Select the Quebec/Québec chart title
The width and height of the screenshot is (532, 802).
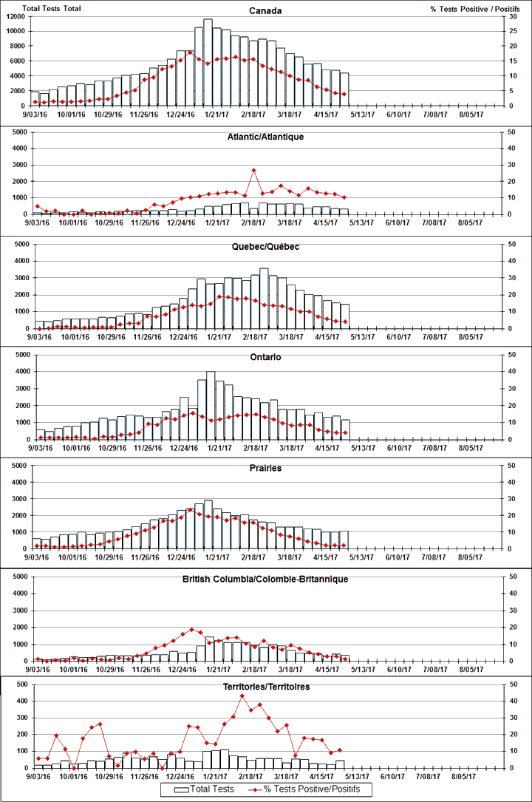(265, 246)
